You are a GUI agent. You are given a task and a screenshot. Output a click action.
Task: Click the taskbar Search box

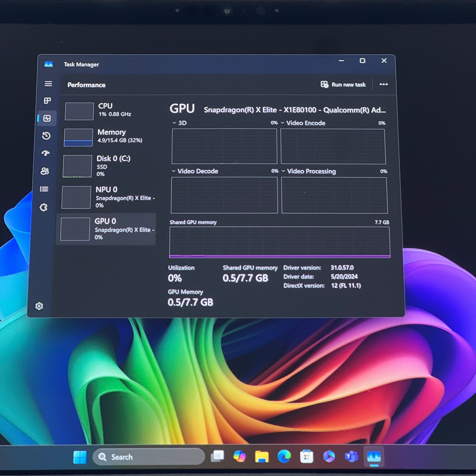click(x=149, y=457)
